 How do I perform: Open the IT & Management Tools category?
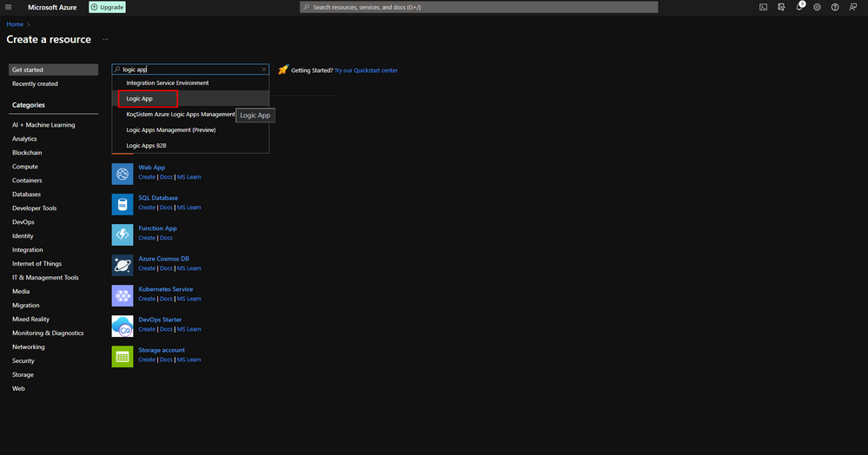(45, 277)
